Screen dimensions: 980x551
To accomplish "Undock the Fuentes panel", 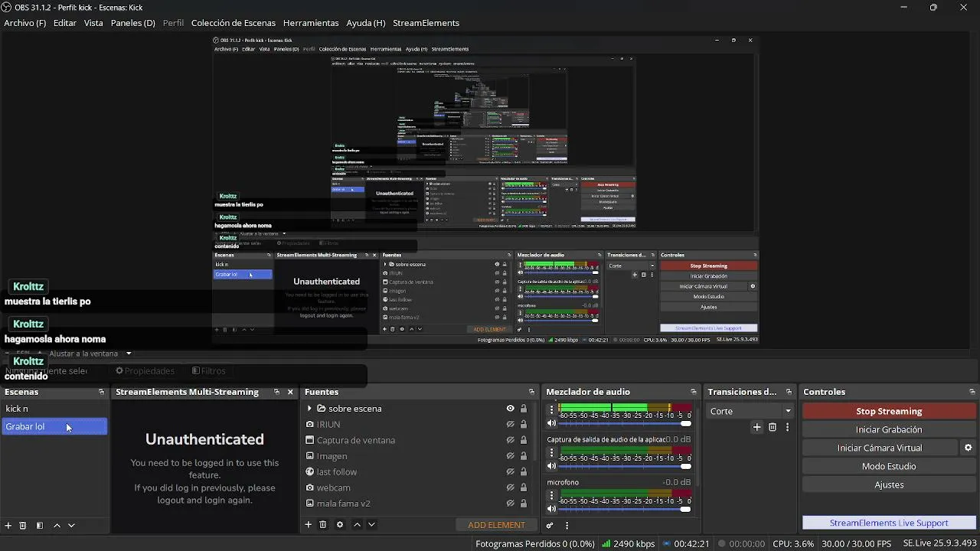I will pyautogui.click(x=531, y=392).
